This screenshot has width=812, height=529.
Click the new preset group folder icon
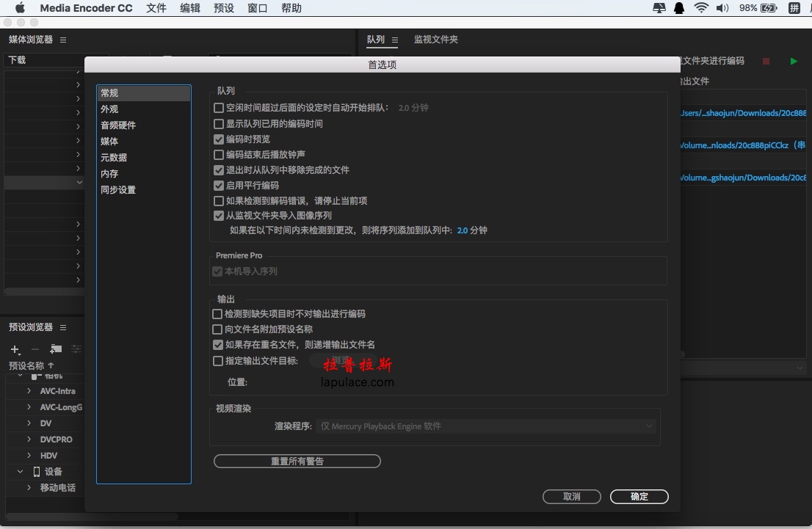point(56,349)
